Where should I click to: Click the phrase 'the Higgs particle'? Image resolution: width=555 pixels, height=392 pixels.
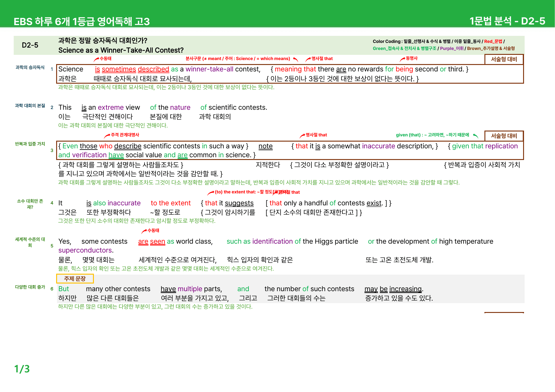330,242
